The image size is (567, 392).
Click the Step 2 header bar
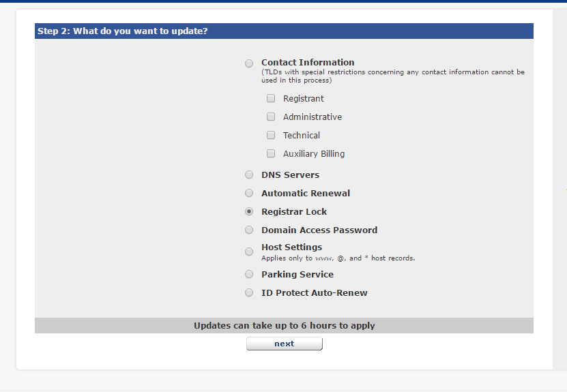[284, 31]
